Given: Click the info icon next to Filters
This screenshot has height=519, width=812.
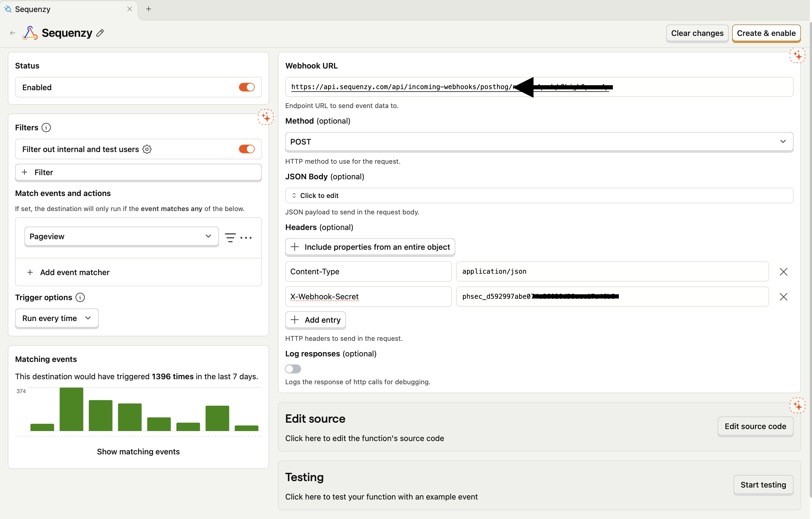Looking at the screenshot, I should pyautogui.click(x=46, y=128).
